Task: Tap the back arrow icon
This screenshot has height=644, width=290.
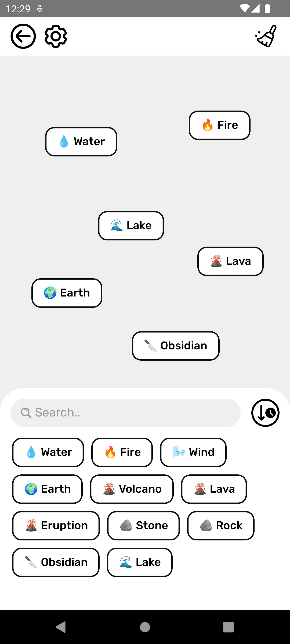Action: pyautogui.click(x=23, y=36)
